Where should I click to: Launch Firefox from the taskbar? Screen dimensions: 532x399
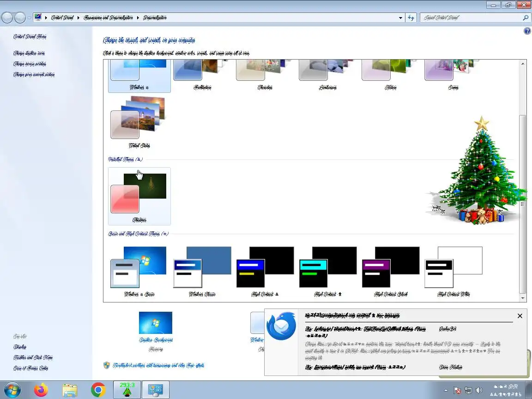pyautogui.click(x=41, y=390)
